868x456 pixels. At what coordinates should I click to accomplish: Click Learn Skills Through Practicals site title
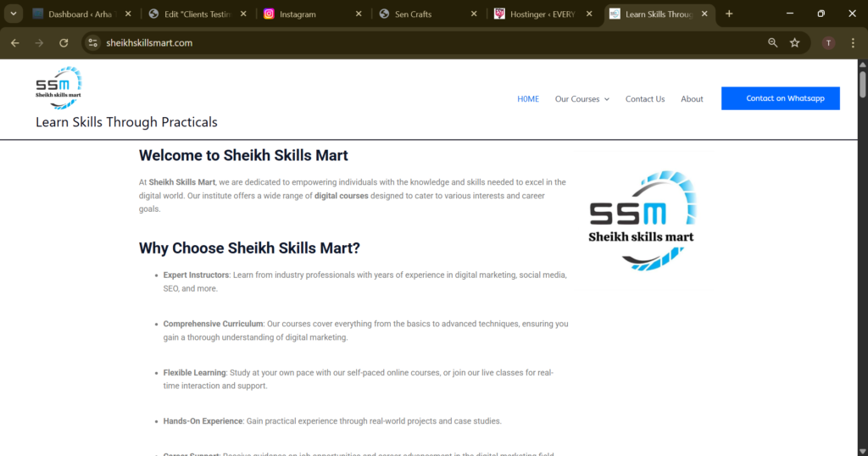pos(127,122)
